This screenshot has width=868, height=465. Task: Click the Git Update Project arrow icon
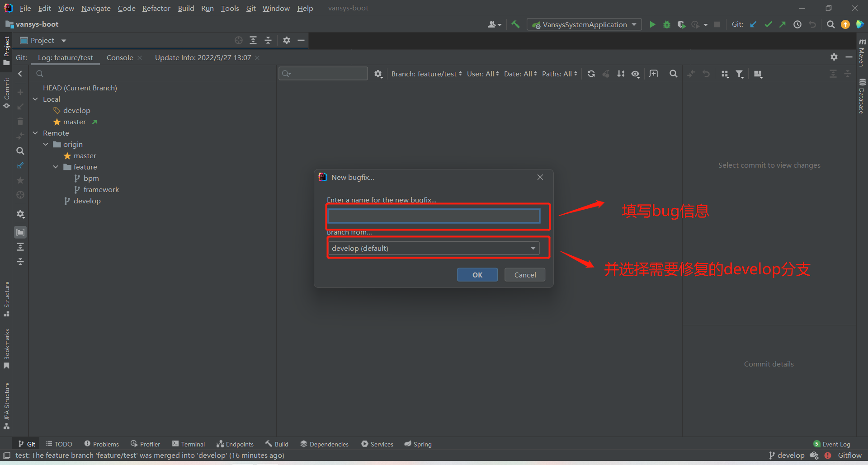pyautogui.click(x=753, y=24)
